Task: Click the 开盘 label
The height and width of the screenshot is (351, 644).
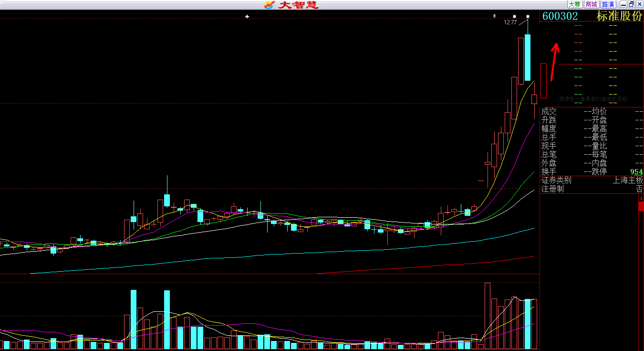Action: [600, 120]
